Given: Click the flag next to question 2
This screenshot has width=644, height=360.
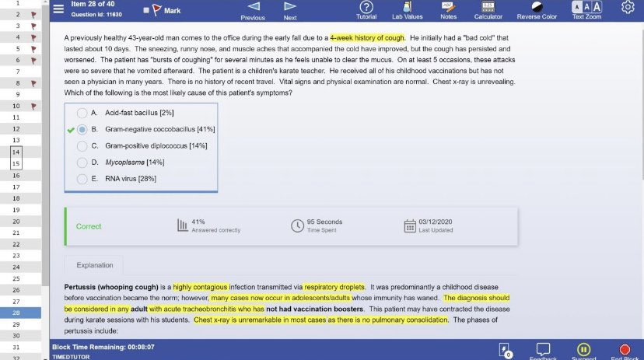Looking at the screenshot, I should [x=33, y=15].
